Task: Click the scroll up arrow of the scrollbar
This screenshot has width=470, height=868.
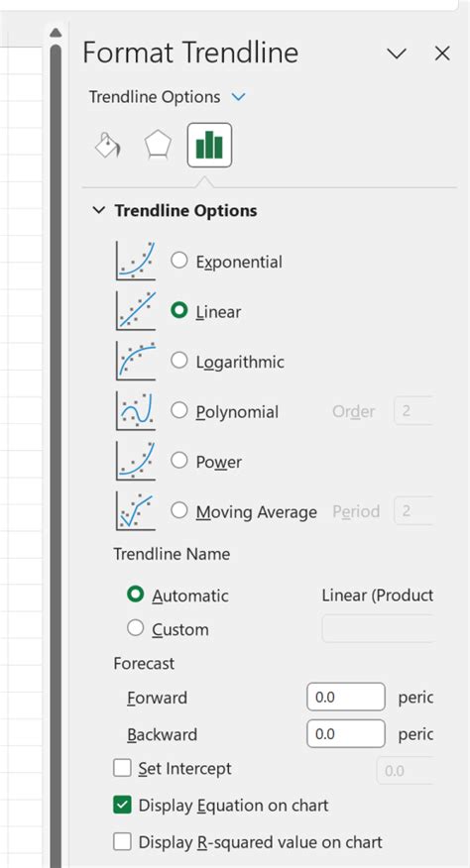Action: pos(56,34)
